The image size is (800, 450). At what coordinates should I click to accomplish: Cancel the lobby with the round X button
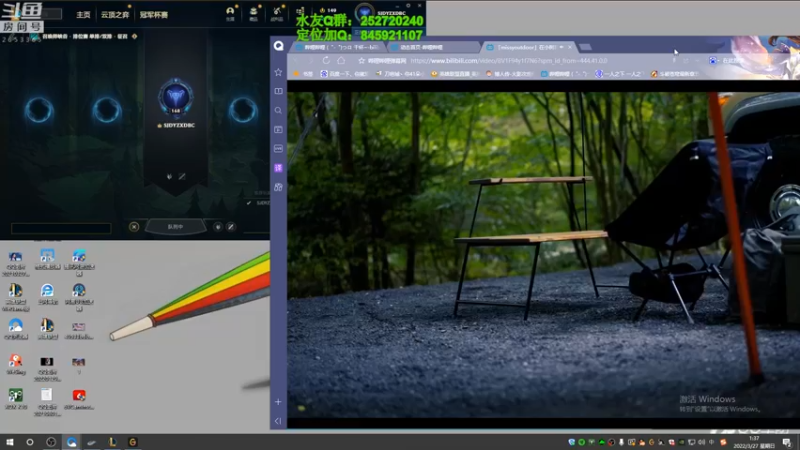click(134, 227)
